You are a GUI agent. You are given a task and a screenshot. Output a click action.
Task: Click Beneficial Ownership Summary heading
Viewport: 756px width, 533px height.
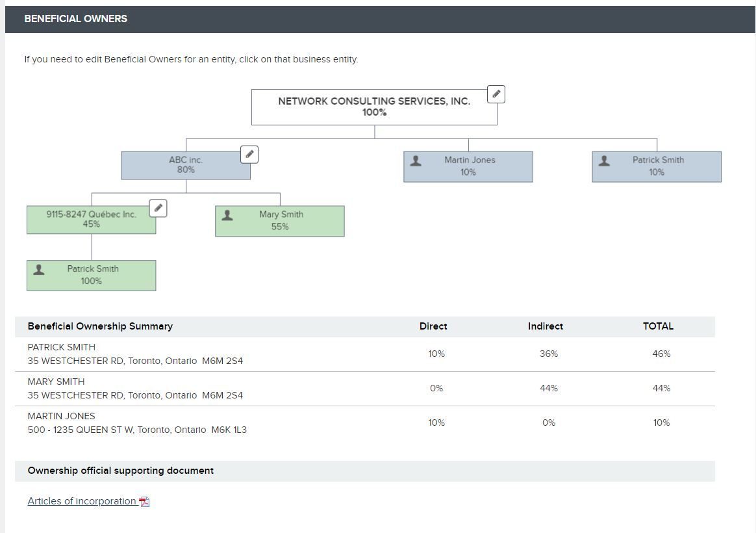100,326
